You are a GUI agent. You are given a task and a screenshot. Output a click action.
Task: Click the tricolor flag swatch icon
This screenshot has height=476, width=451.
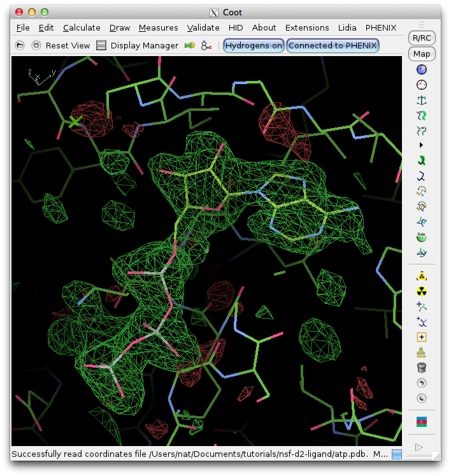(x=421, y=422)
